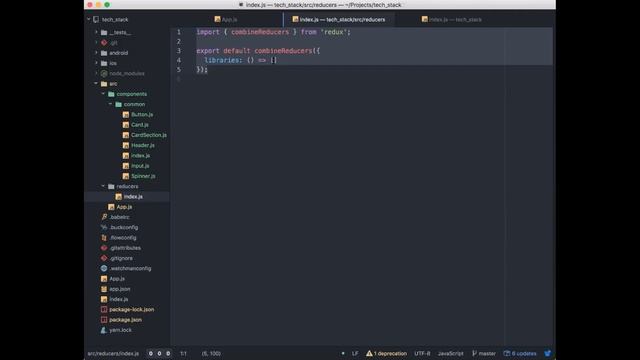Click the Card.js file icon

pyautogui.click(x=126, y=125)
